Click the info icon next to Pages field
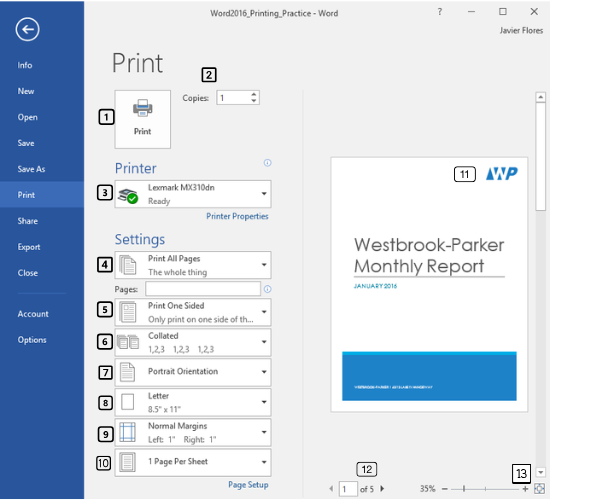Viewport: 600px width, 500px height. coord(267,289)
